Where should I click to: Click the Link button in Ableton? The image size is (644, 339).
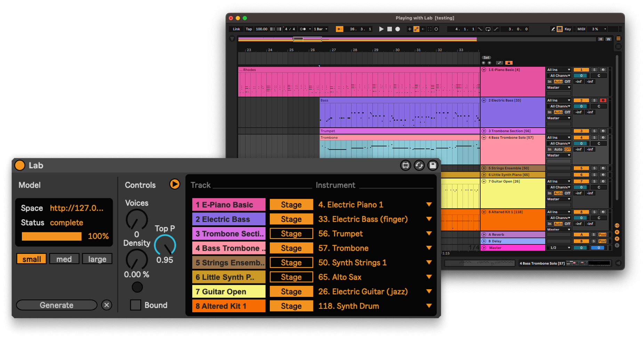click(236, 29)
